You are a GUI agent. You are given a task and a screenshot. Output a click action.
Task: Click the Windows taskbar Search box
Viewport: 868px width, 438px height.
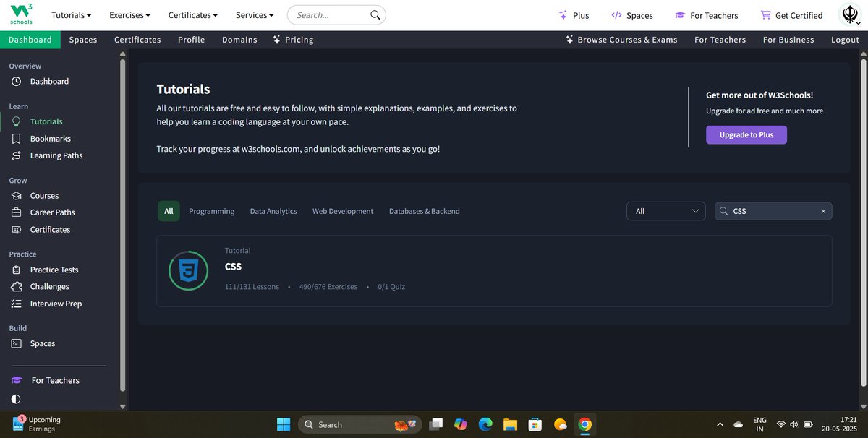click(359, 424)
